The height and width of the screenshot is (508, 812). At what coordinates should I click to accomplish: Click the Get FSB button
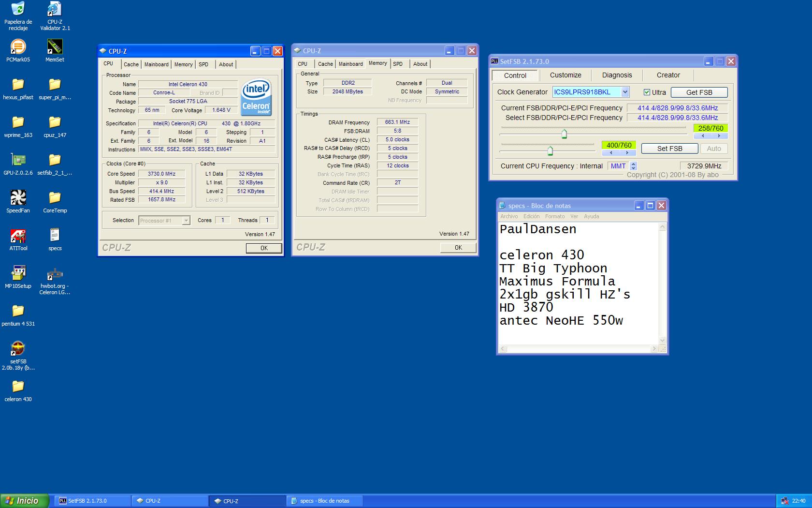(x=699, y=92)
